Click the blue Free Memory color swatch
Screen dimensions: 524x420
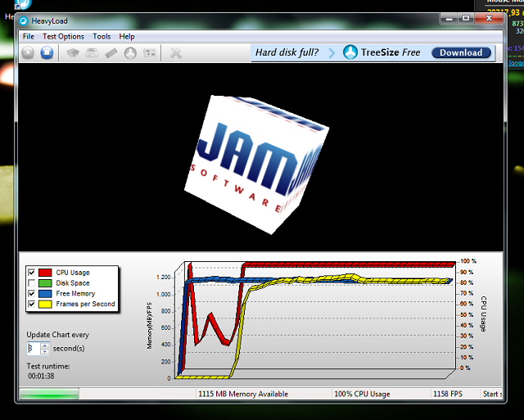click(x=45, y=294)
